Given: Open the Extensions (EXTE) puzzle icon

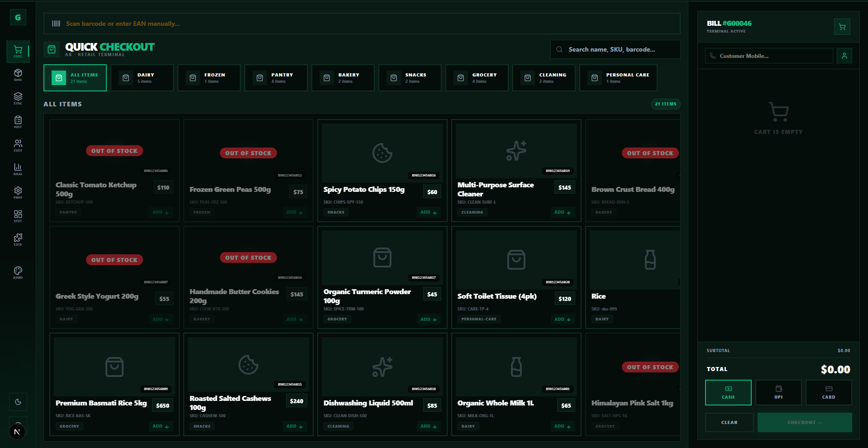Looking at the screenshot, I should click(x=18, y=239).
